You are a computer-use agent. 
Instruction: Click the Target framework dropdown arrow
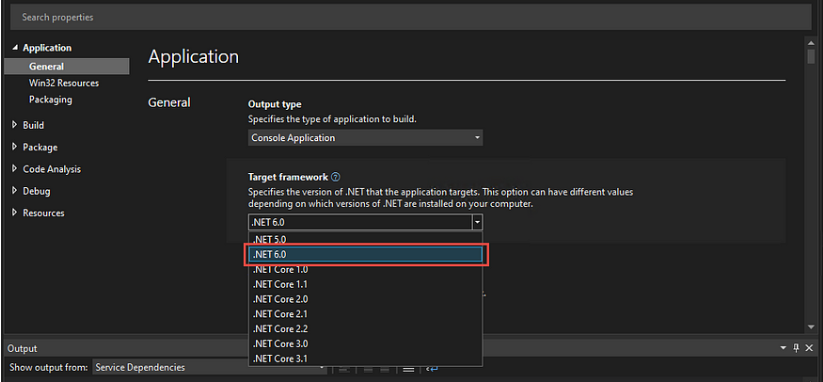coord(477,222)
